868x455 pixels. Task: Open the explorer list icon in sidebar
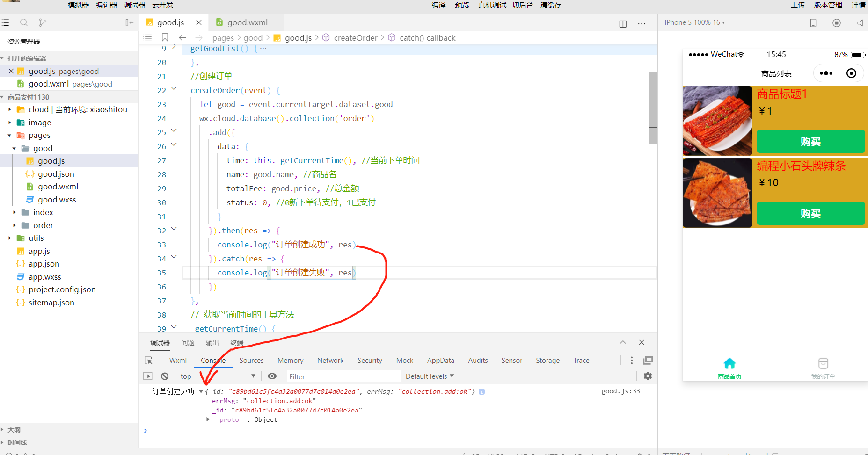5,22
